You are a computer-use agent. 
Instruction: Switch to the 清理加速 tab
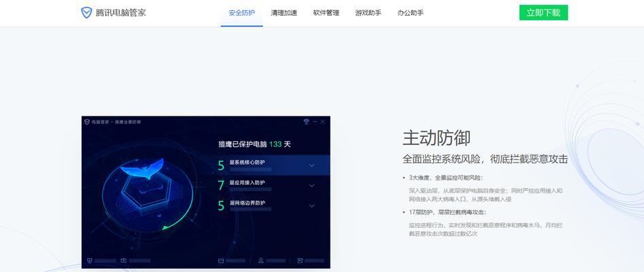(284, 13)
